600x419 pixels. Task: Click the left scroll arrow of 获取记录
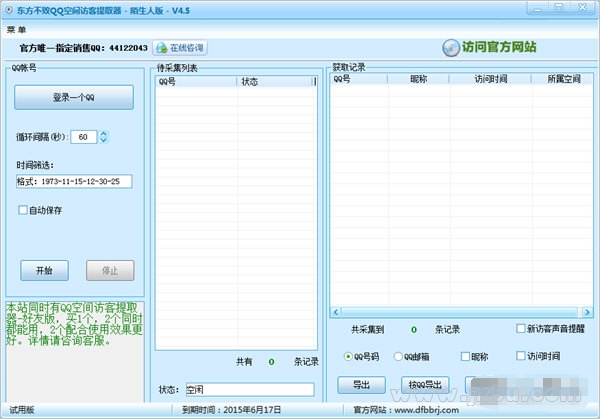pyautogui.click(x=336, y=312)
